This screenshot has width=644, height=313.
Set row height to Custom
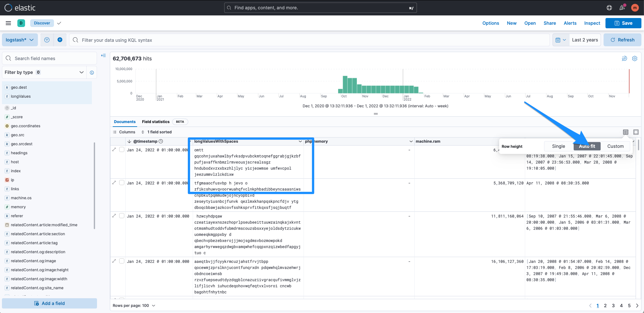pyautogui.click(x=615, y=146)
